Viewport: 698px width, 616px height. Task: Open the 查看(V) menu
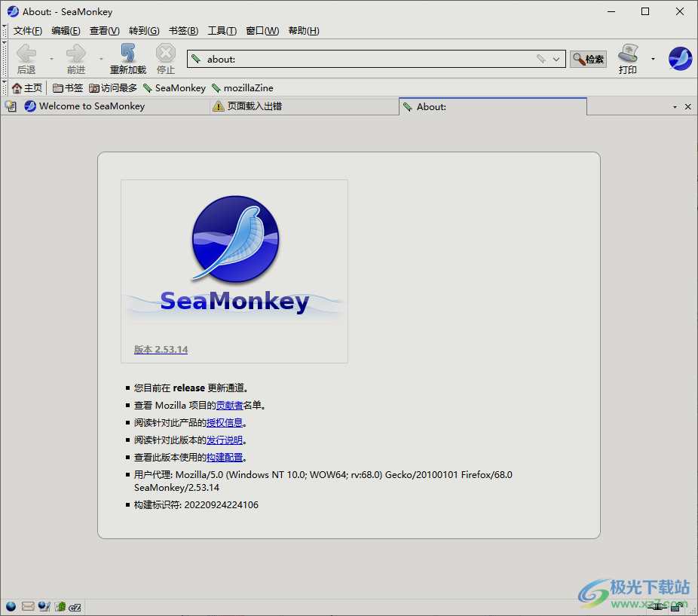(x=105, y=31)
